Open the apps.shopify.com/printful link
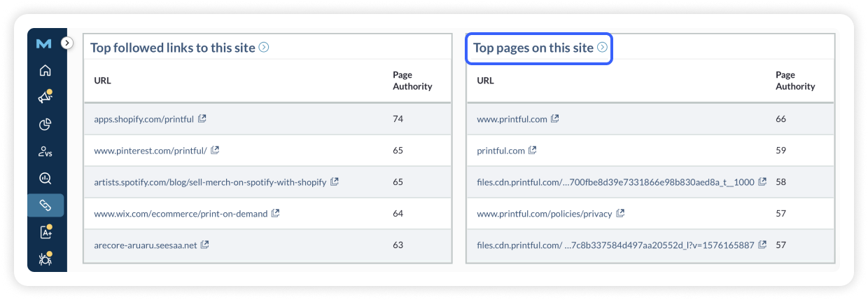The image size is (868, 300). (143, 119)
